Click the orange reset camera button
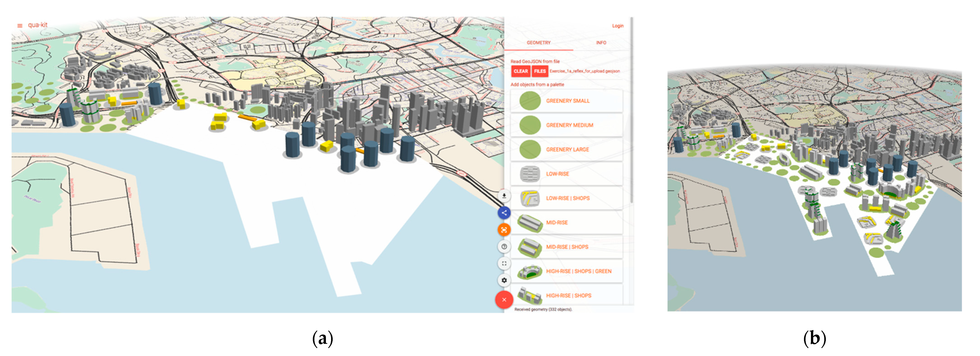The height and width of the screenshot is (356, 980). pyautogui.click(x=504, y=230)
